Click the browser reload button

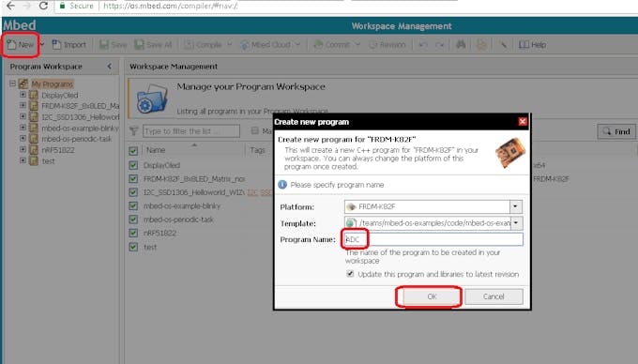[x=43, y=6]
